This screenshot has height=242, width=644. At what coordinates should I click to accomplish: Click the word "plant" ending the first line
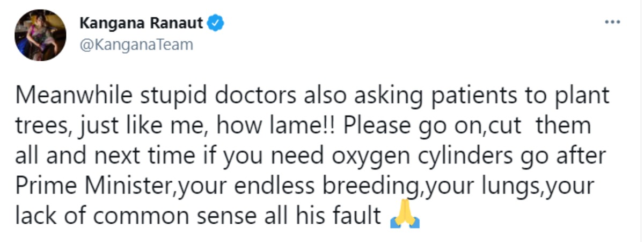[x=583, y=97]
